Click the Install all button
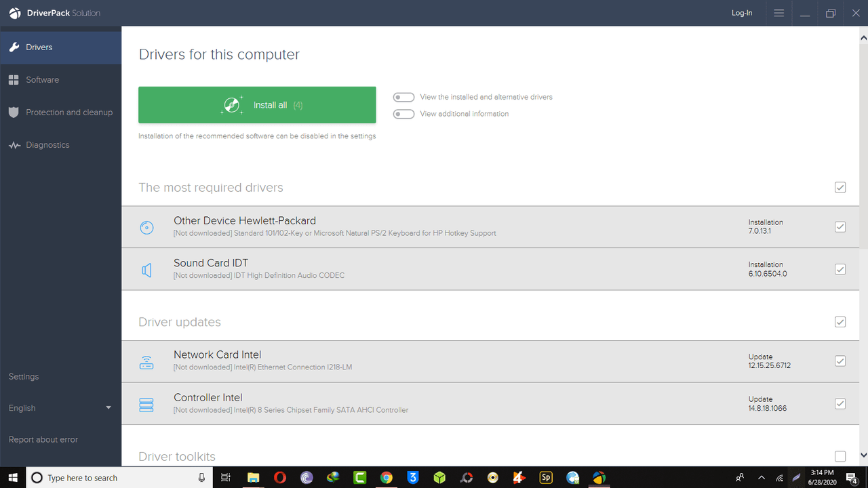Image resolution: width=868 pixels, height=488 pixels. pyautogui.click(x=257, y=105)
